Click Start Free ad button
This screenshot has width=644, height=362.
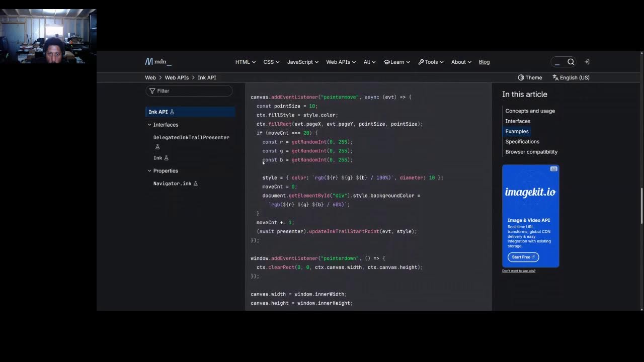click(523, 257)
